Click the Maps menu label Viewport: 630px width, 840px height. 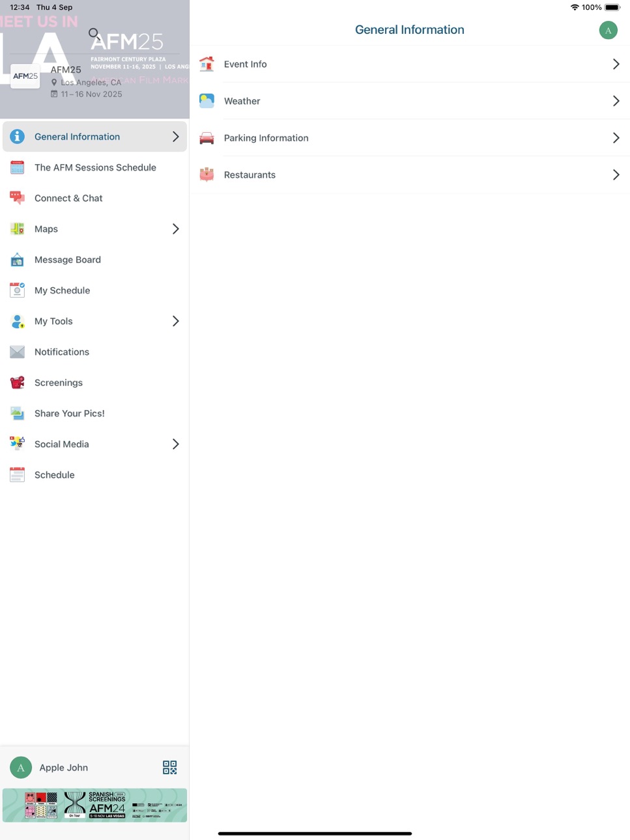46,229
